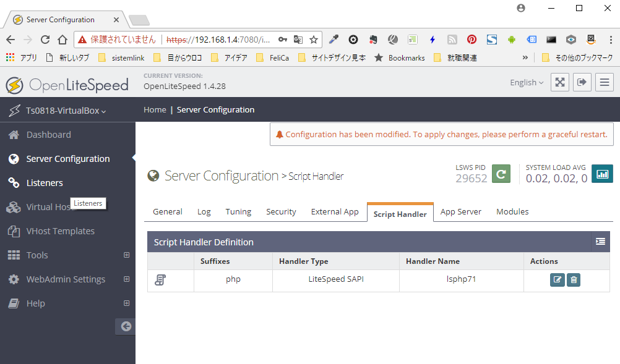The image size is (620, 364).
Task: Open the アプリ apps shortcut
Action: pos(22,57)
